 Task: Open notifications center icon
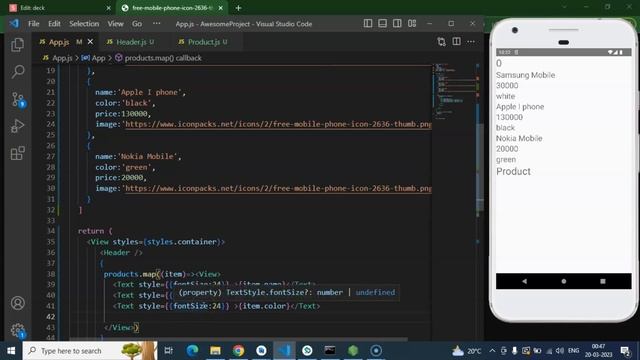click(624, 351)
